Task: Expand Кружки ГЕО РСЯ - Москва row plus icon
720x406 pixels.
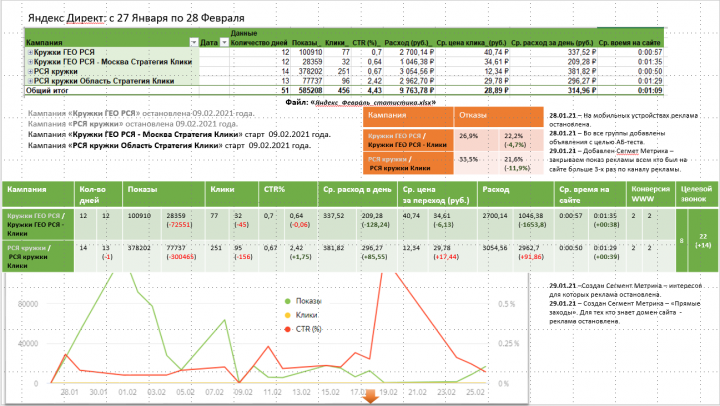Action: point(30,62)
